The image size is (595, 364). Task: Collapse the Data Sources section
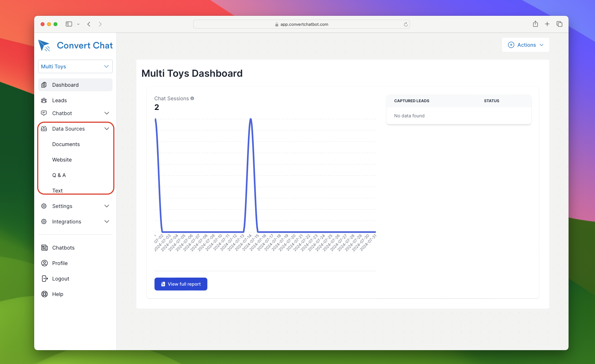(x=107, y=129)
